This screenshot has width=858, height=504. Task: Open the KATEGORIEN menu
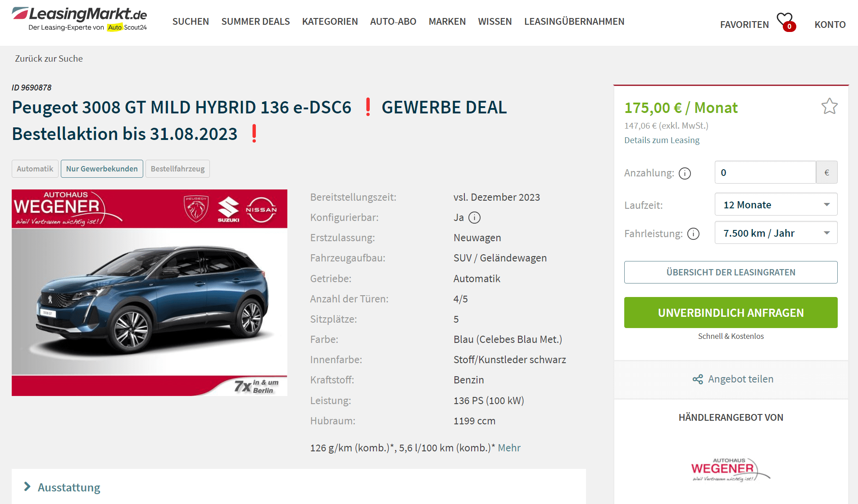(330, 22)
